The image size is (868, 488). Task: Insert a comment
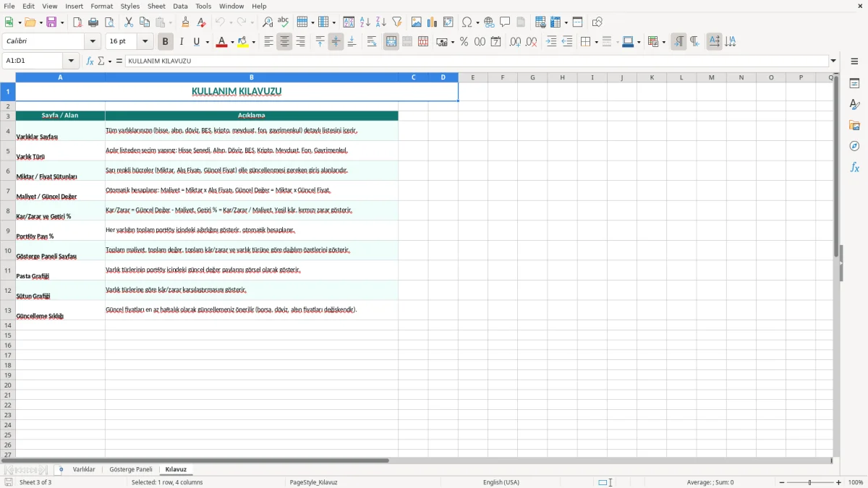click(505, 22)
